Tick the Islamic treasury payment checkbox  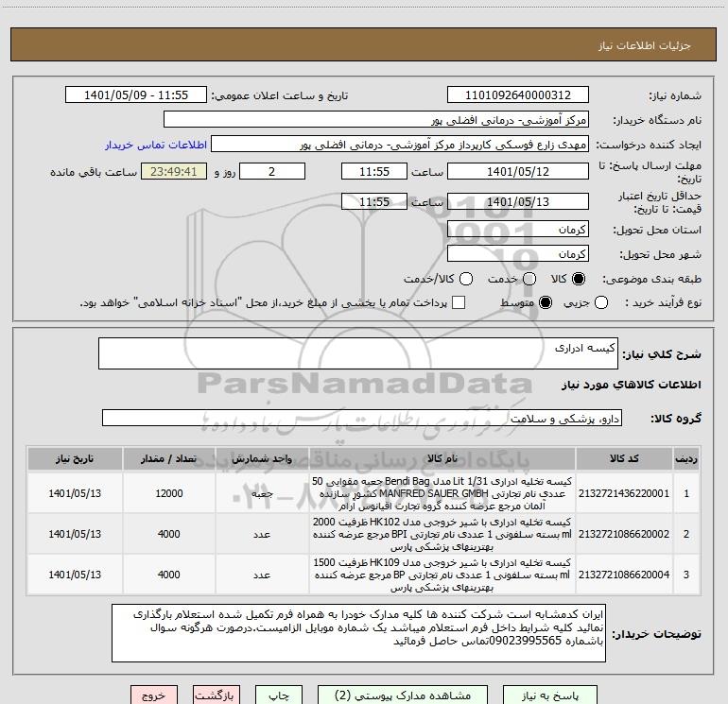(459, 302)
